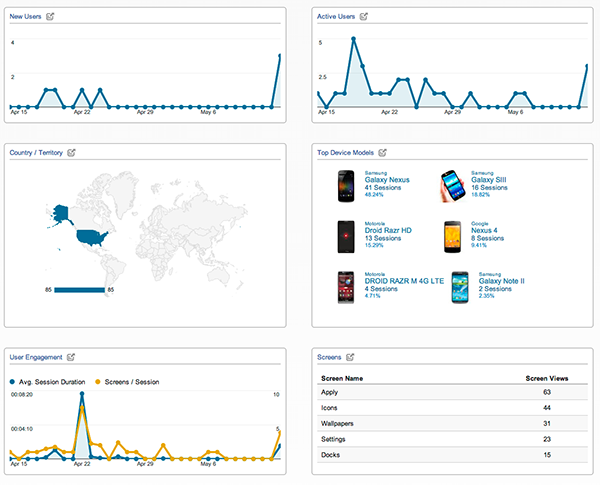Click the Galaxy SIII phone thumbnail
The width and height of the screenshot is (600, 485).
point(453,186)
